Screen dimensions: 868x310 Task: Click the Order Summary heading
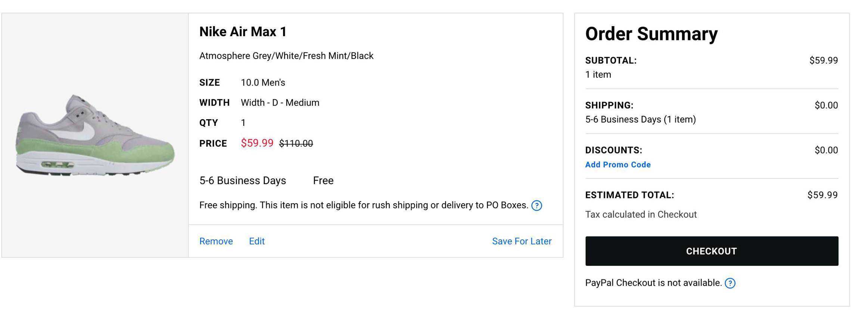pos(651,34)
